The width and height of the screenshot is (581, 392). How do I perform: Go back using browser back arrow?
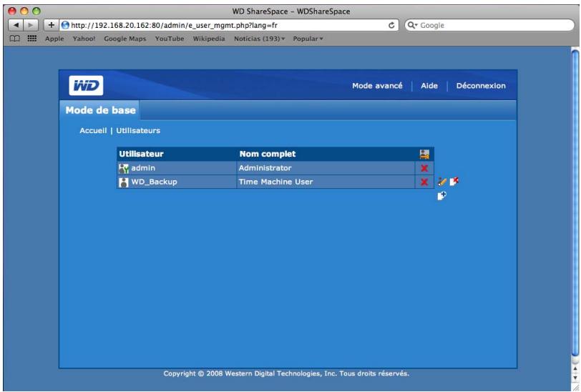coord(16,25)
